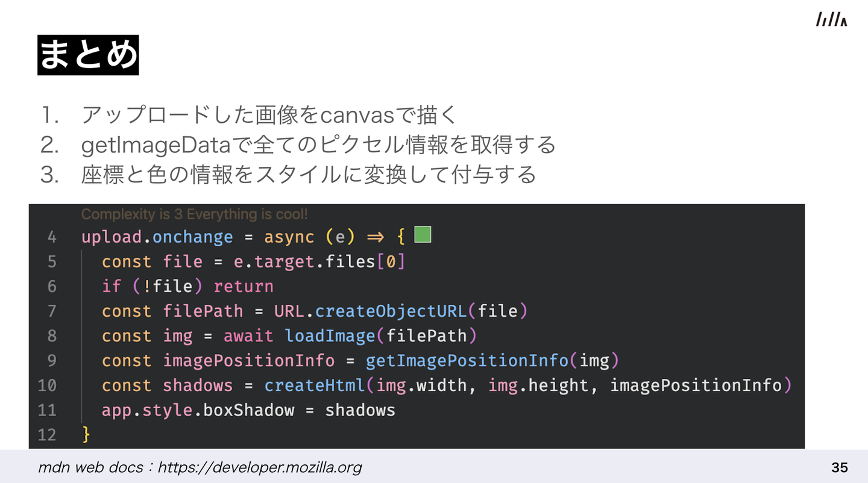
Task: Click line number 4 in the gutter
Action: coord(52,237)
